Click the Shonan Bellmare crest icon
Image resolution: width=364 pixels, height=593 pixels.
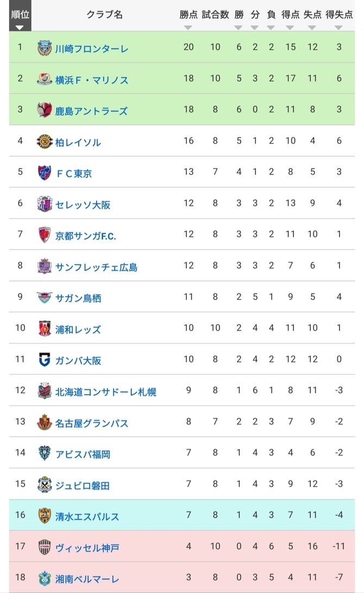pyautogui.click(x=45, y=578)
